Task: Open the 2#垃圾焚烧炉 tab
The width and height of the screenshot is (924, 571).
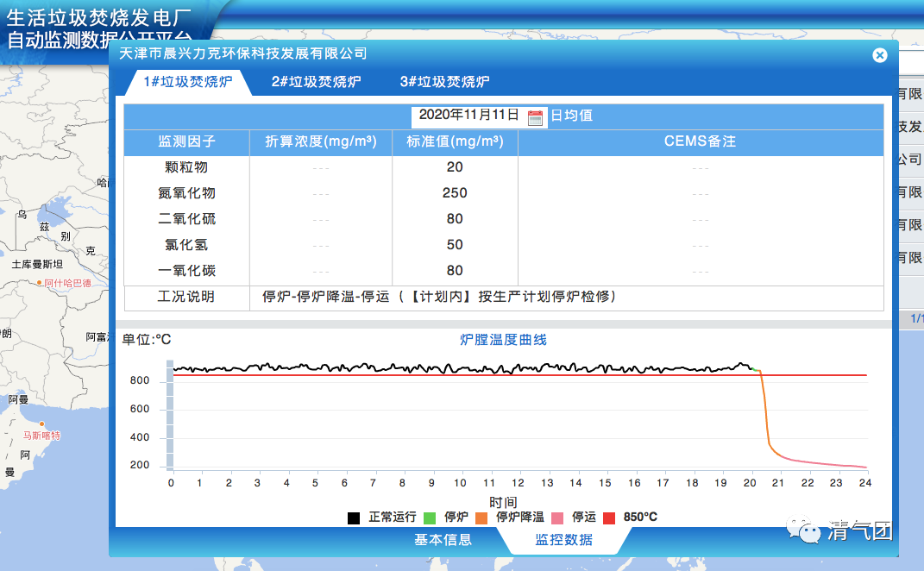Action: [316, 82]
